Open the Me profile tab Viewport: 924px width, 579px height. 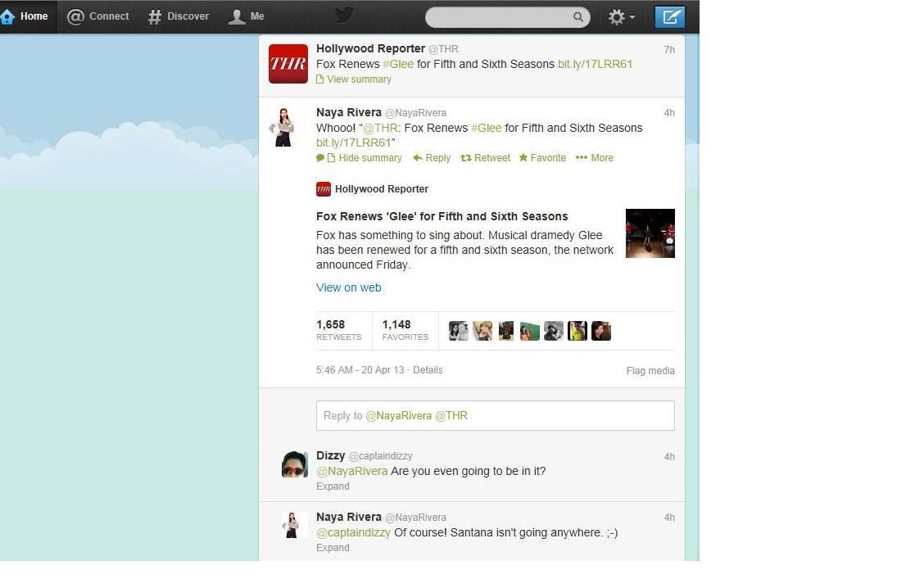click(247, 16)
